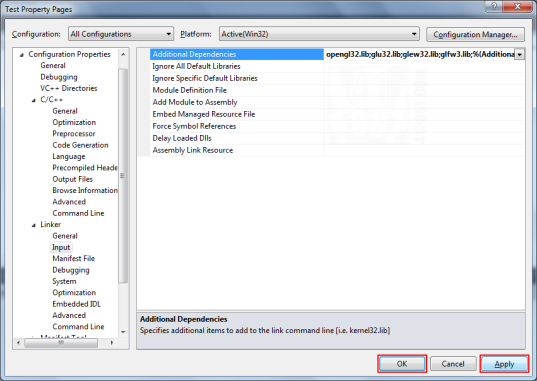
Task: Select Debugging under Linker
Action: tap(71, 270)
